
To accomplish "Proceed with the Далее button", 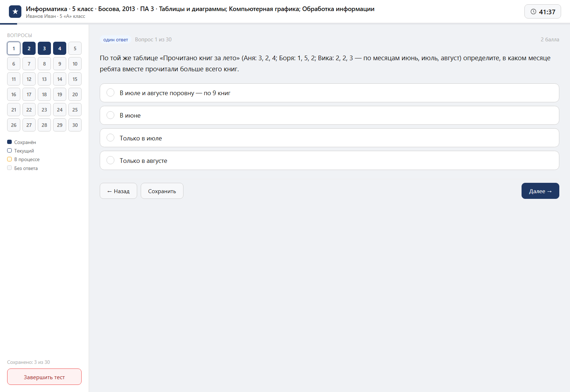I will click(540, 191).
